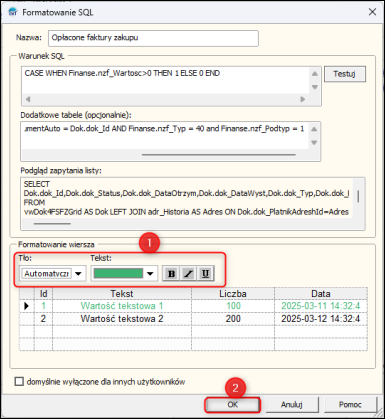
Task: Click the row indicator arrow of row 1
Action: [27, 306]
